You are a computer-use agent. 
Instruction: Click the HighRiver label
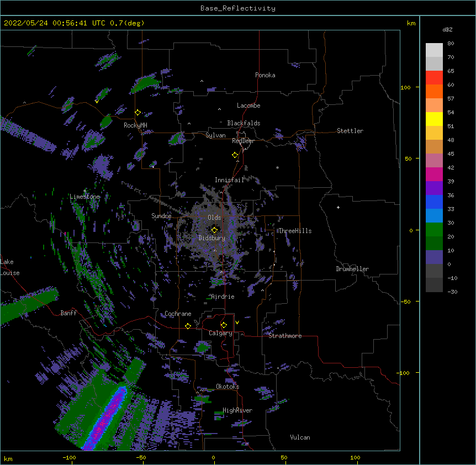[237, 410]
